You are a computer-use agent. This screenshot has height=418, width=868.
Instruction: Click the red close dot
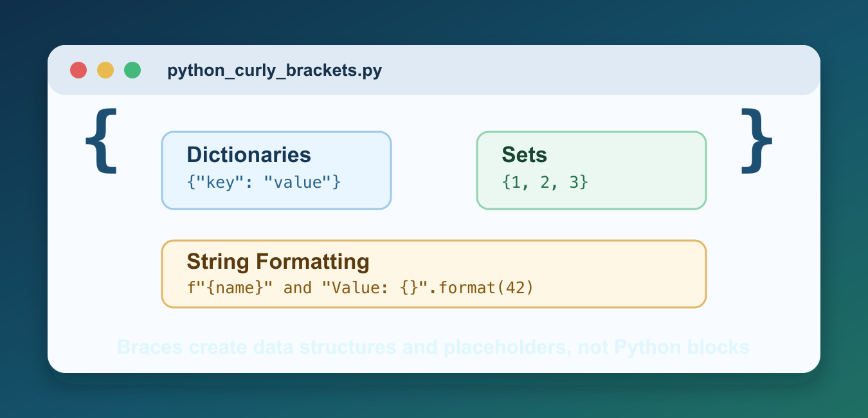click(78, 70)
